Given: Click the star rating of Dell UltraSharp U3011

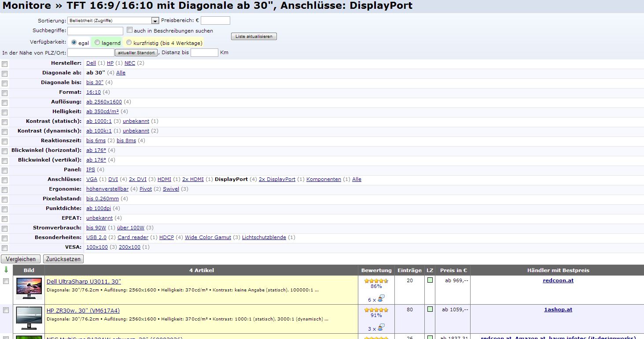Looking at the screenshot, I should point(376,280).
